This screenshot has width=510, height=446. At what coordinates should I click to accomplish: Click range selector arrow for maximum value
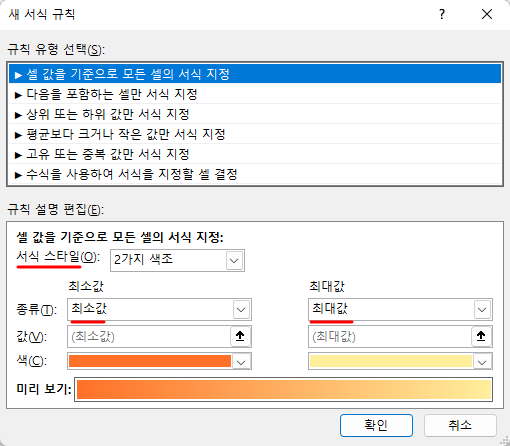481,336
